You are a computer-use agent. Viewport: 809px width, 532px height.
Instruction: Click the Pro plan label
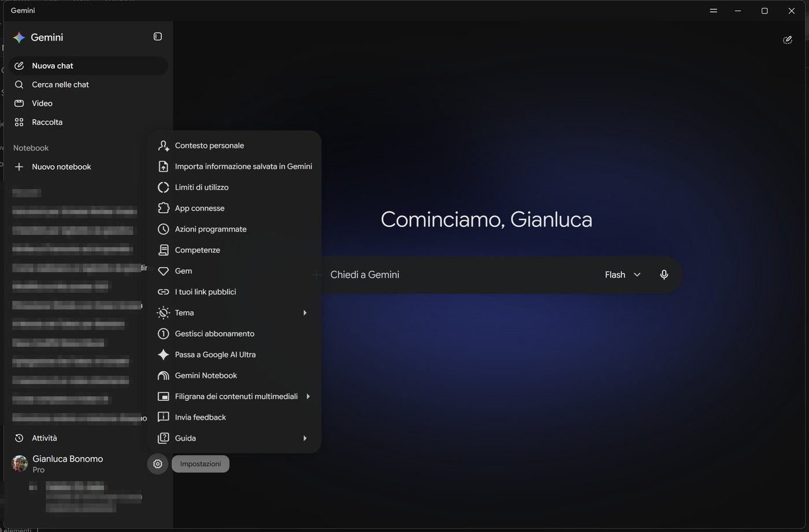click(39, 470)
